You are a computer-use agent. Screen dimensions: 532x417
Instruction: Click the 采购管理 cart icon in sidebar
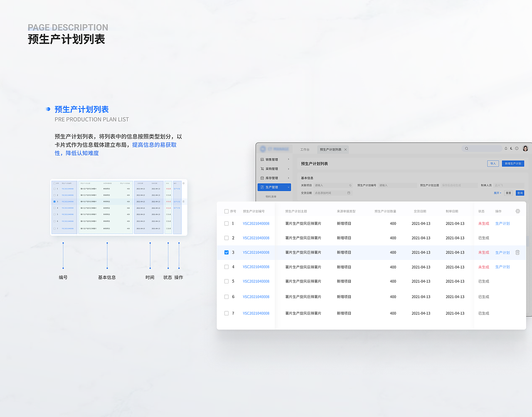tap(263, 169)
